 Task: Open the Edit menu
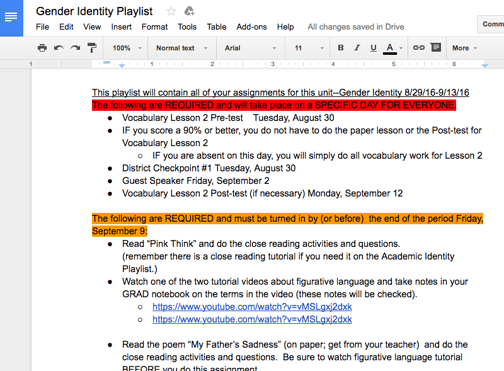pyautogui.click(x=66, y=27)
